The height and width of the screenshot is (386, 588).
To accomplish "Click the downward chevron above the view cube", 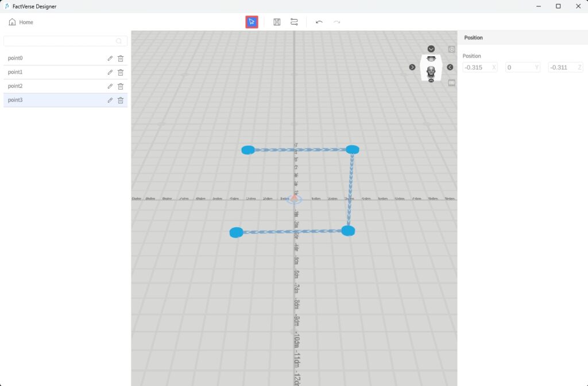I will coord(431,48).
